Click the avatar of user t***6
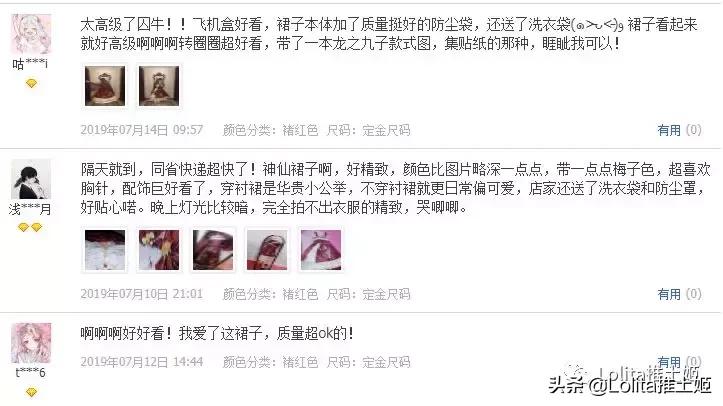Image resolution: width=723 pixels, height=406 pixels. pyautogui.click(x=31, y=343)
